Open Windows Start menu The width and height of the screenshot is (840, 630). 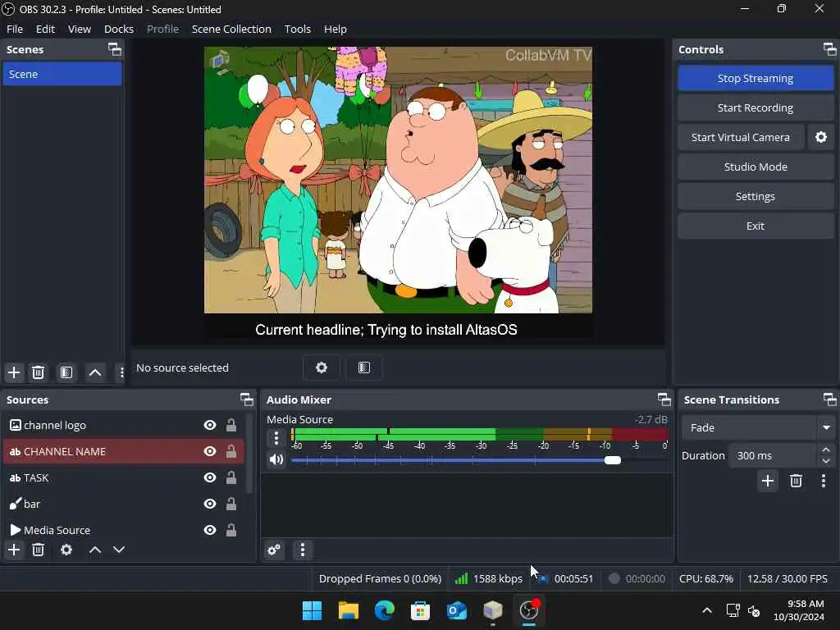312,610
